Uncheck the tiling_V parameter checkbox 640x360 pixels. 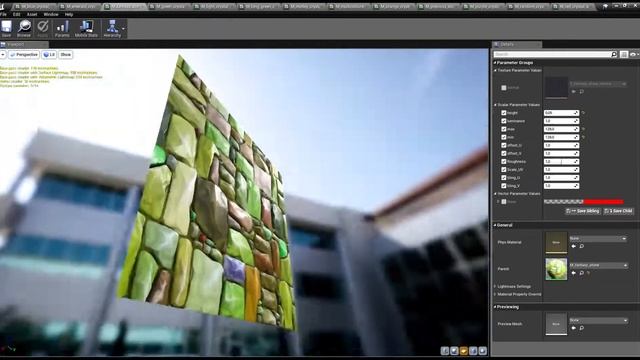click(x=504, y=186)
